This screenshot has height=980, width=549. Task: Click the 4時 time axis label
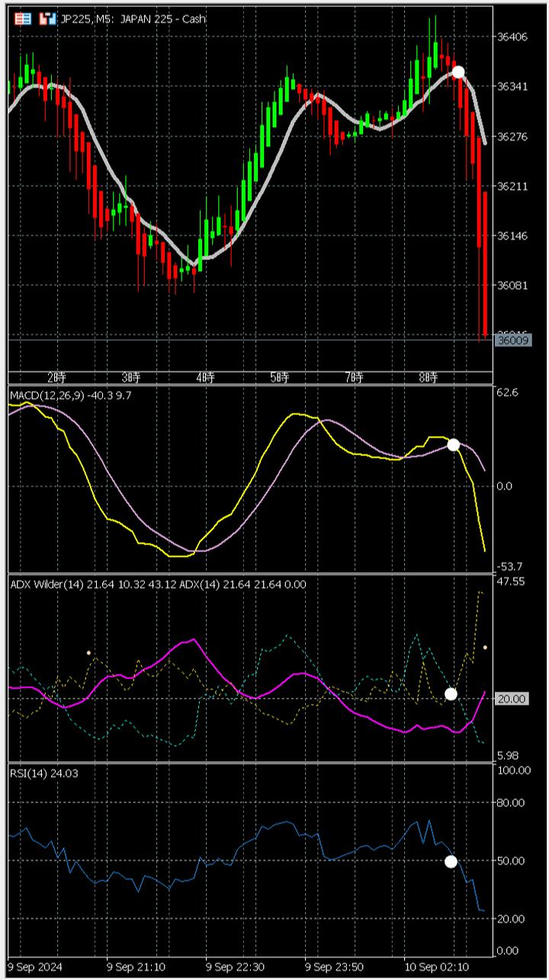205,377
